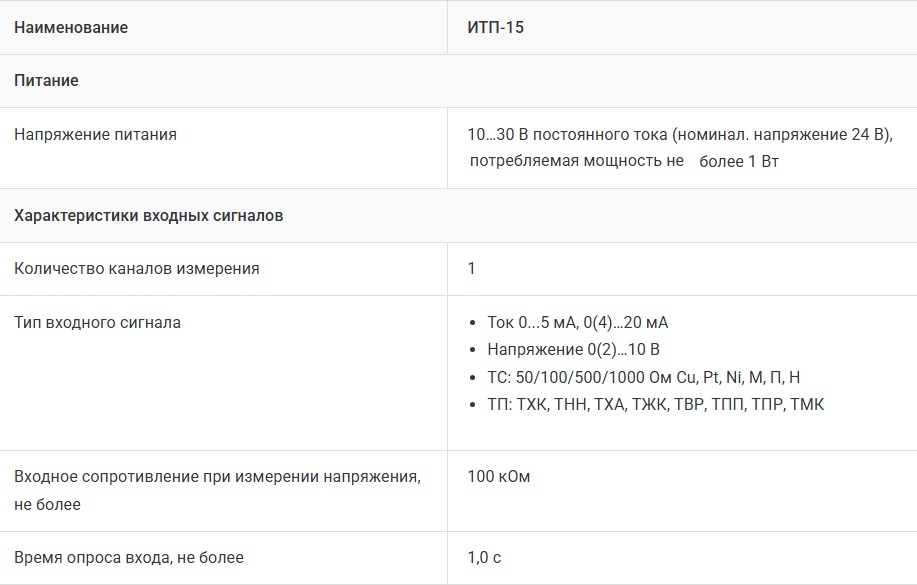Select the '1,0 с' polling time value
The image size is (917, 585).
click(484, 557)
